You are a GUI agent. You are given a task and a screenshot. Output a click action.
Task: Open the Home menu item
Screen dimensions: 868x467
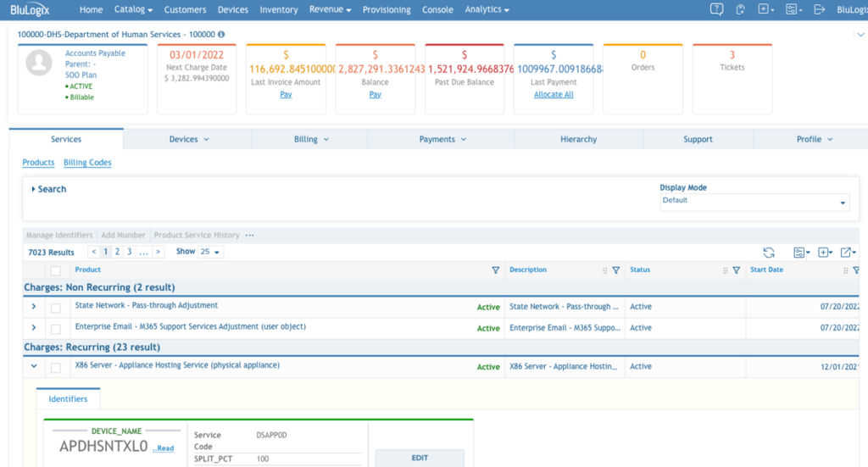[91, 9]
